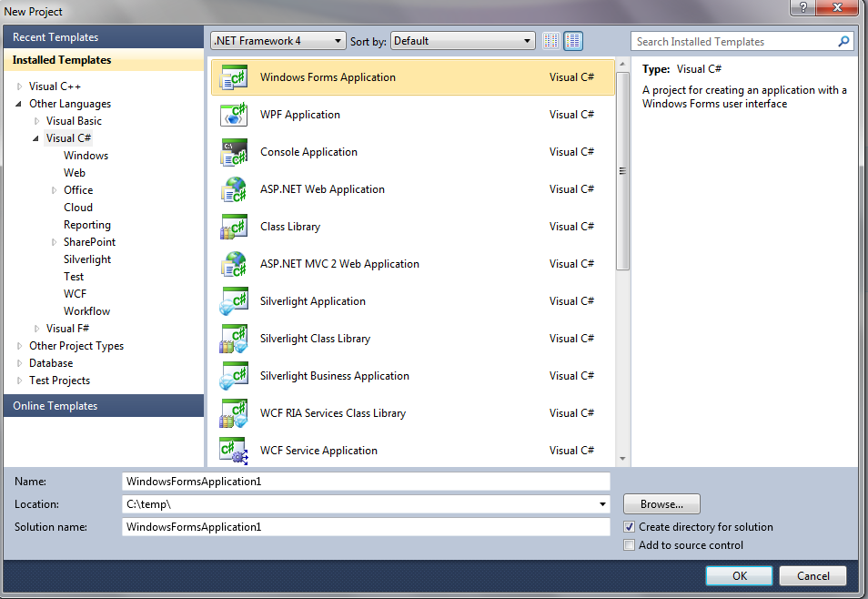This screenshot has height=599, width=868.
Task: Expand the Visual C++ tree node
Action: (20, 86)
